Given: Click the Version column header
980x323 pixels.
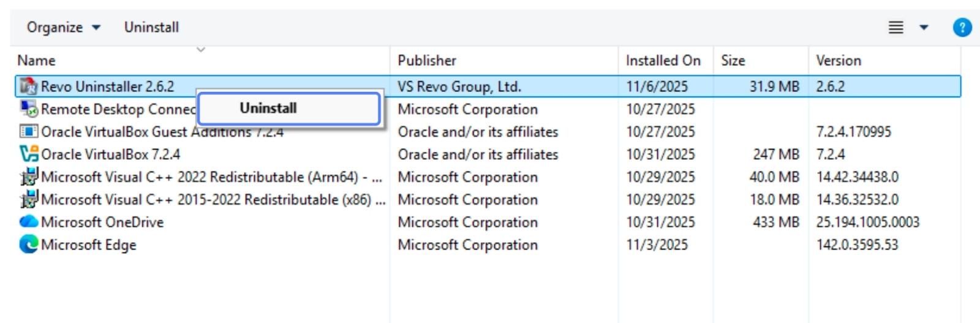Looking at the screenshot, I should (x=838, y=61).
